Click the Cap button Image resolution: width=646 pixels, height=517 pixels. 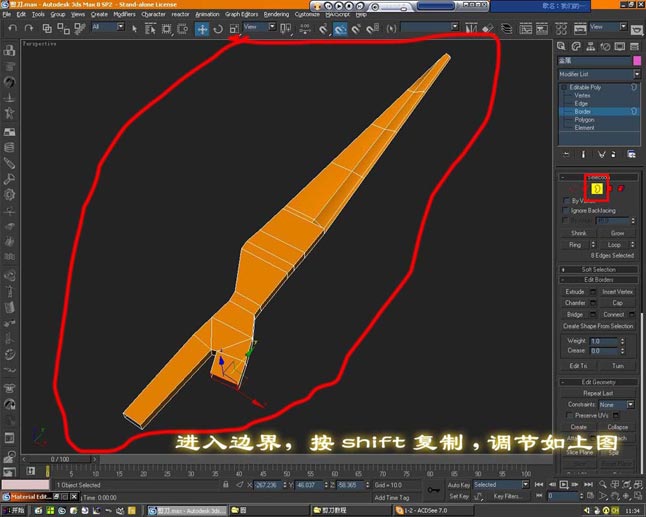[617, 303]
